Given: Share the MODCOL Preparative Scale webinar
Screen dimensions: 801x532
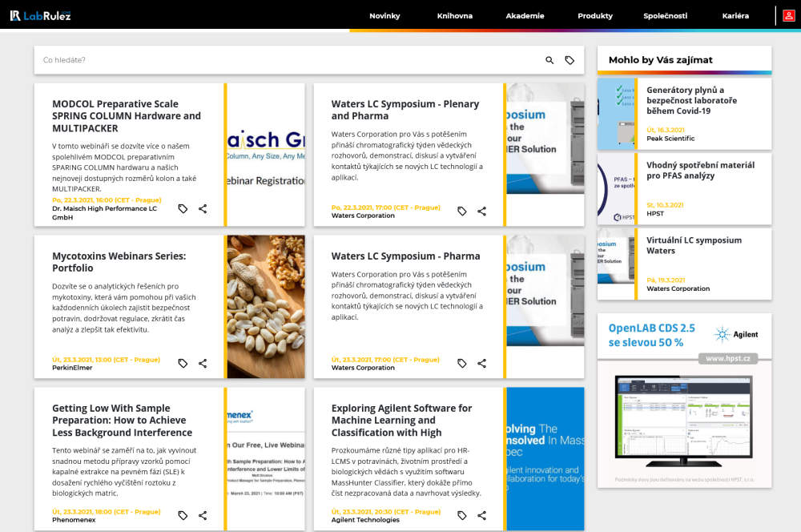Looking at the screenshot, I should coord(203,208).
